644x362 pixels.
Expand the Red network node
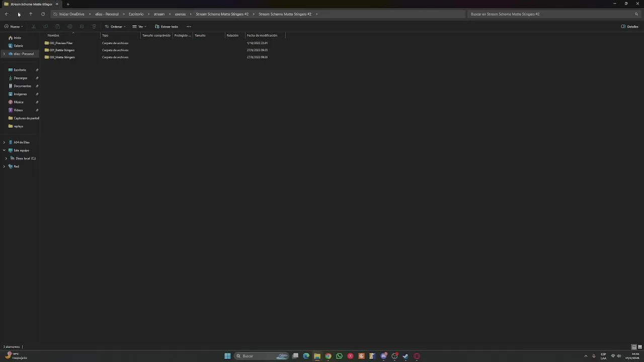point(4,166)
